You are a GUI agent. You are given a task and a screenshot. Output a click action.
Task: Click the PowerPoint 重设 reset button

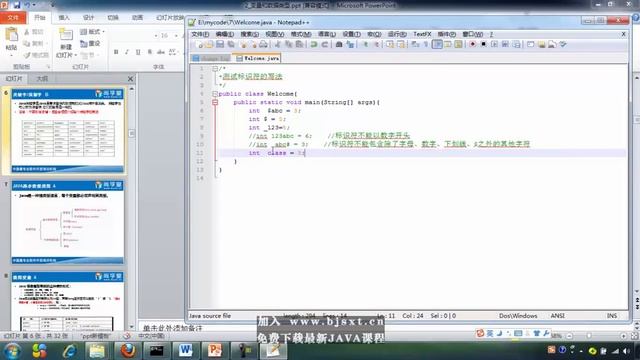(90, 43)
